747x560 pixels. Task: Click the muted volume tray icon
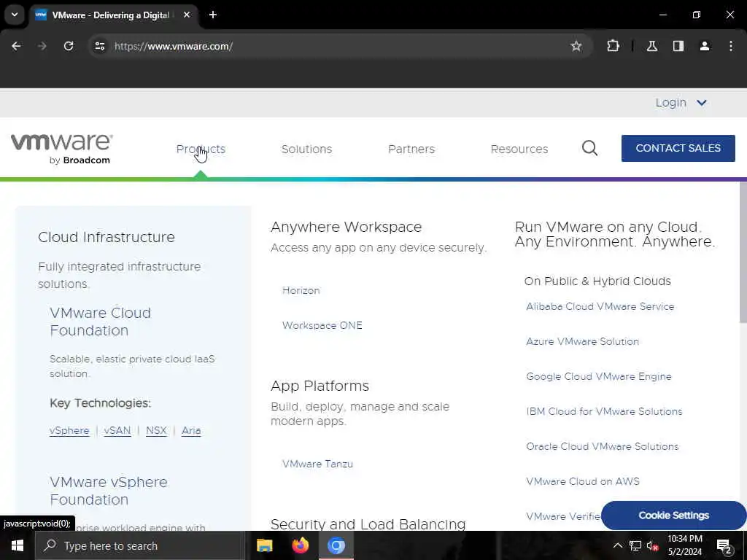pos(652,545)
